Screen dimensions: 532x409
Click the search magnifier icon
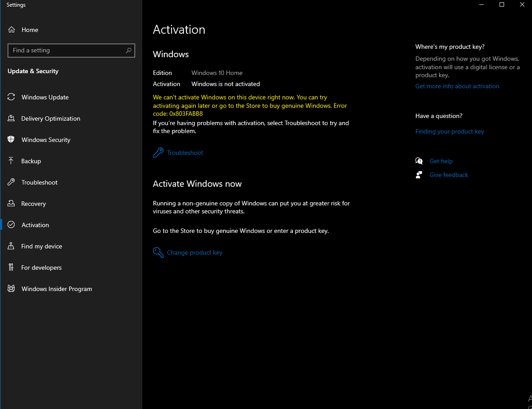(x=129, y=50)
